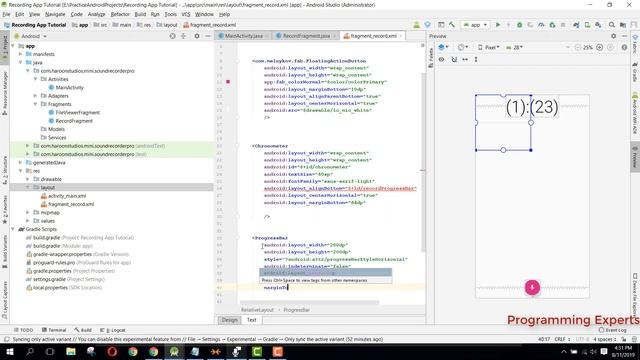Toggle breakpoint marker in editor gutter
Viewport: 640px width, 360px height.
point(228,82)
